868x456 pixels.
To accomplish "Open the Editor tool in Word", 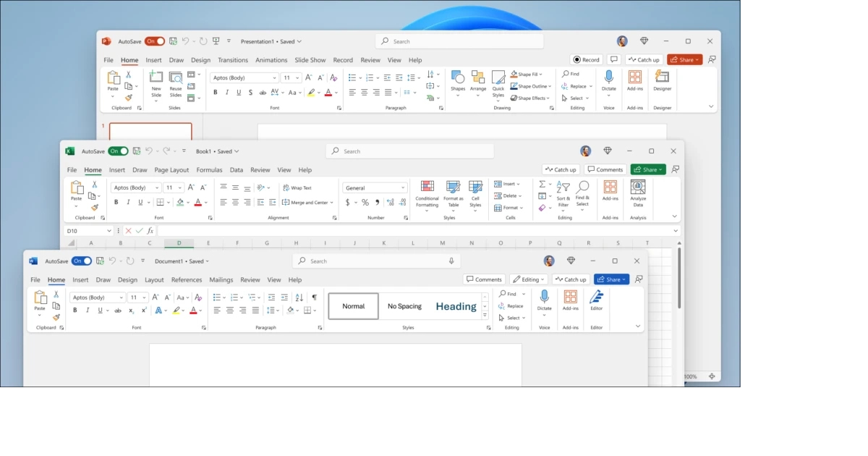I will (x=596, y=297).
